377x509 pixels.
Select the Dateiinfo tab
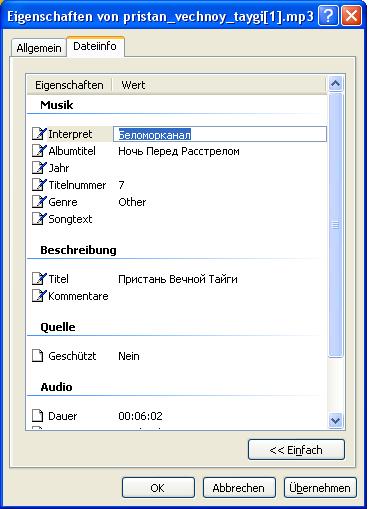click(95, 47)
